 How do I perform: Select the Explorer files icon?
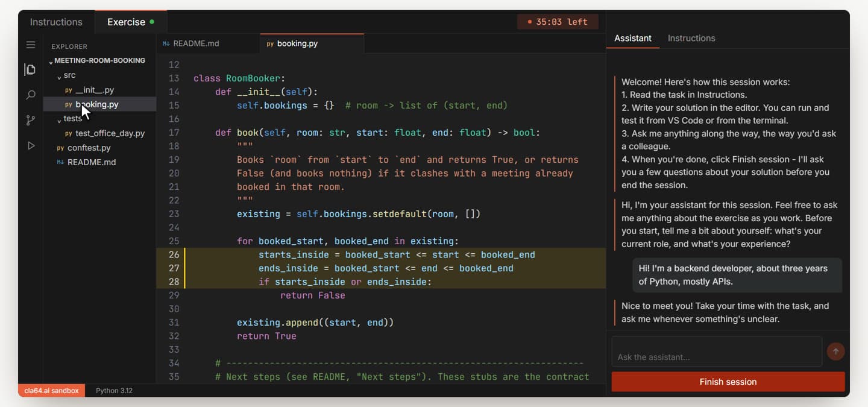(x=30, y=70)
